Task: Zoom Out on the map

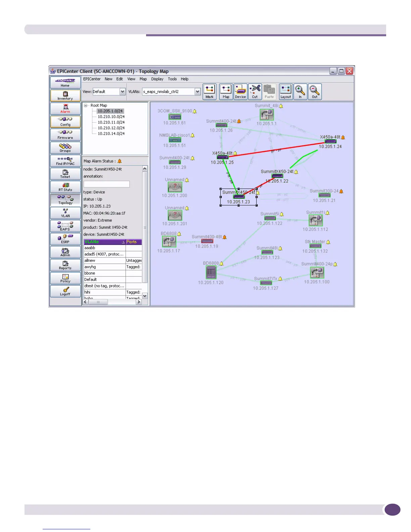Action: point(315,92)
